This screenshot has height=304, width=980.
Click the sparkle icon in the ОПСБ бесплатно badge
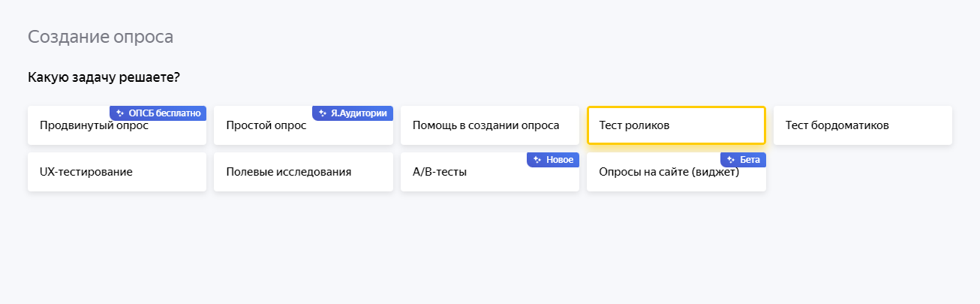(x=120, y=113)
